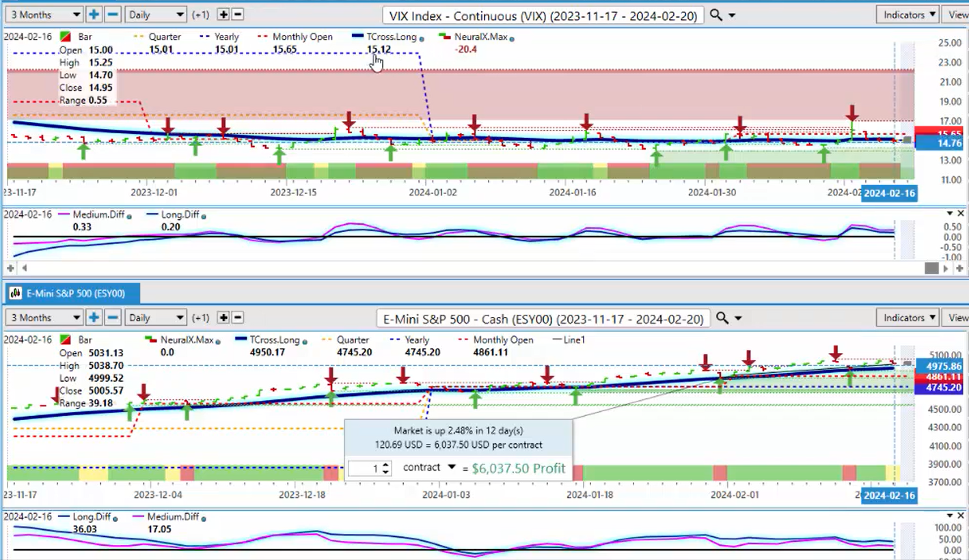Click black minus forecast button on VIX toolbar

click(x=237, y=14)
